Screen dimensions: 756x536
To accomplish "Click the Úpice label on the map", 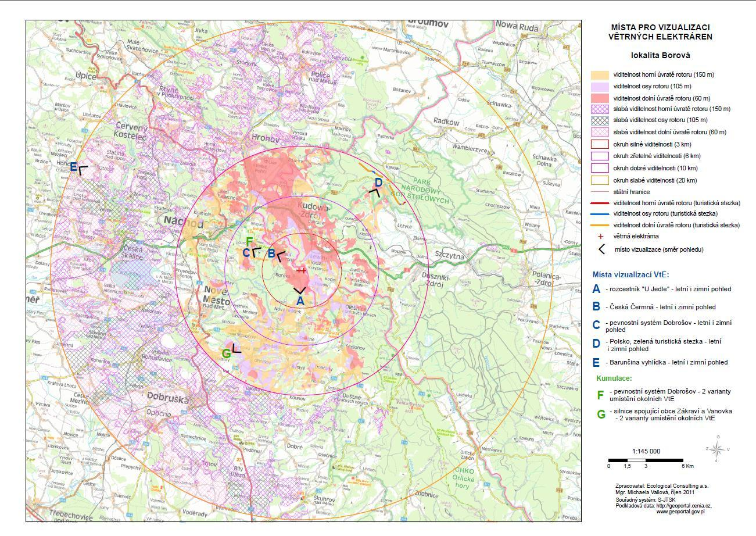I will pyautogui.click(x=87, y=76).
